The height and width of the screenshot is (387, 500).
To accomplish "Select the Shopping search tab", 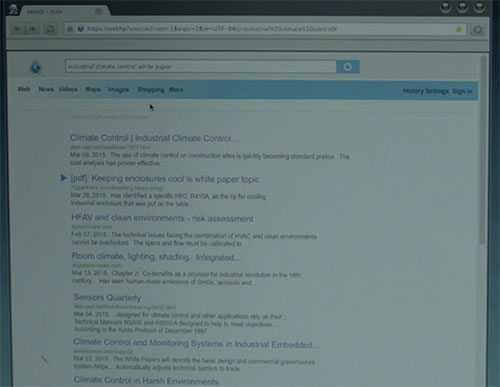I will pyautogui.click(x=151, y=89).
